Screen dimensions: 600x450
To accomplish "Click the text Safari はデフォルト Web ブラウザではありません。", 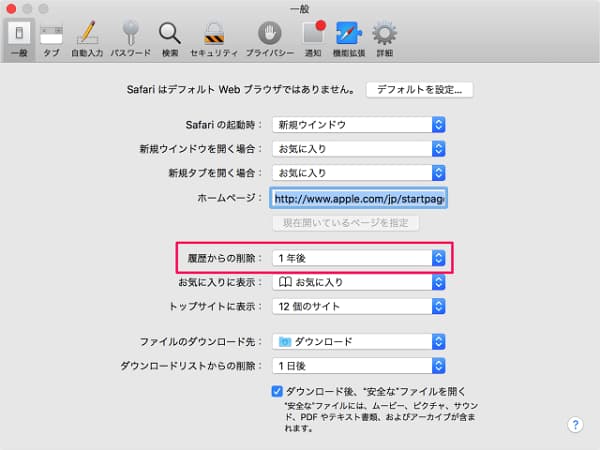I will coord(241,90).
